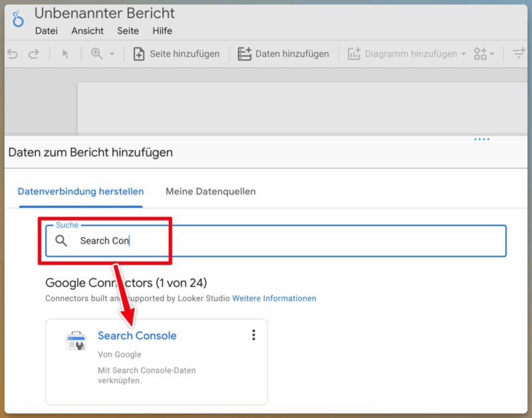Click the Looker Studio logo icon
The height and width of the screenshot is (418, 532).
tap(17, 20)
